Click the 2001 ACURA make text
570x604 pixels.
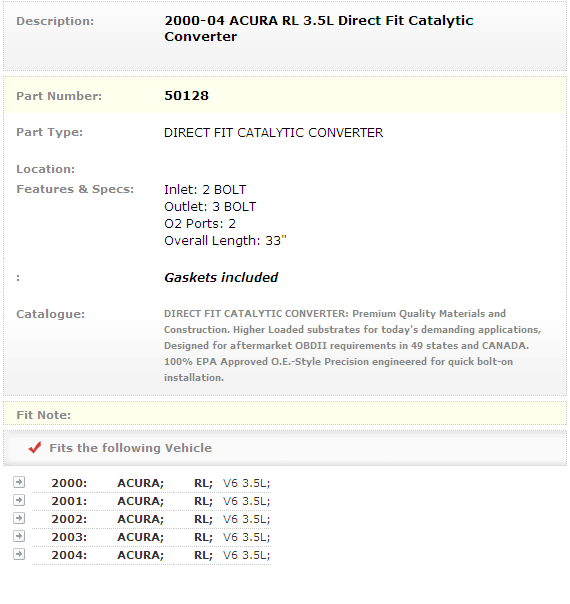pyautogui.click(x=141, y=501)
